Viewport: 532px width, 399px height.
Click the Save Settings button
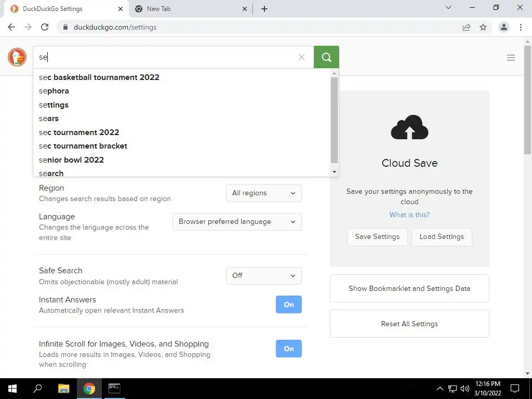coord(377,237)
